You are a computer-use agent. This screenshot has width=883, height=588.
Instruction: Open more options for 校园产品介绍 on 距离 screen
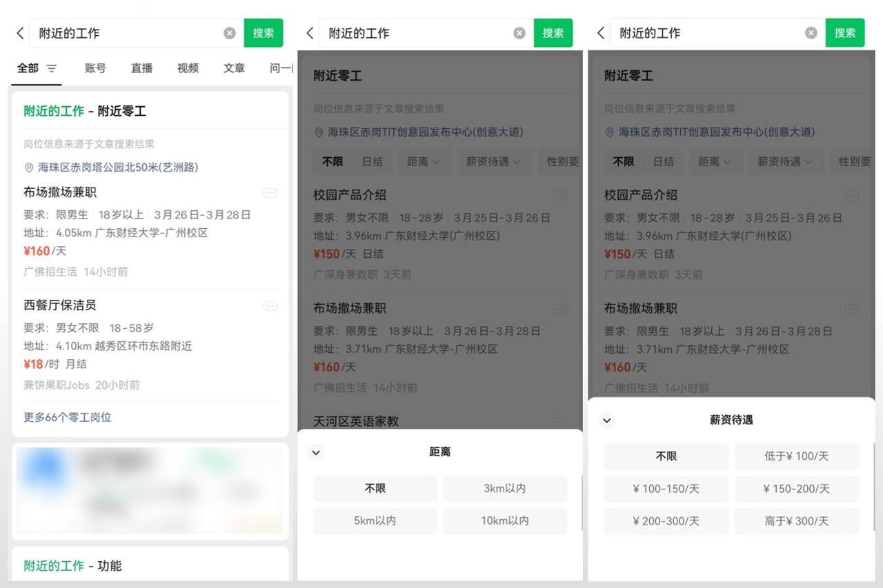click(559, 196)
